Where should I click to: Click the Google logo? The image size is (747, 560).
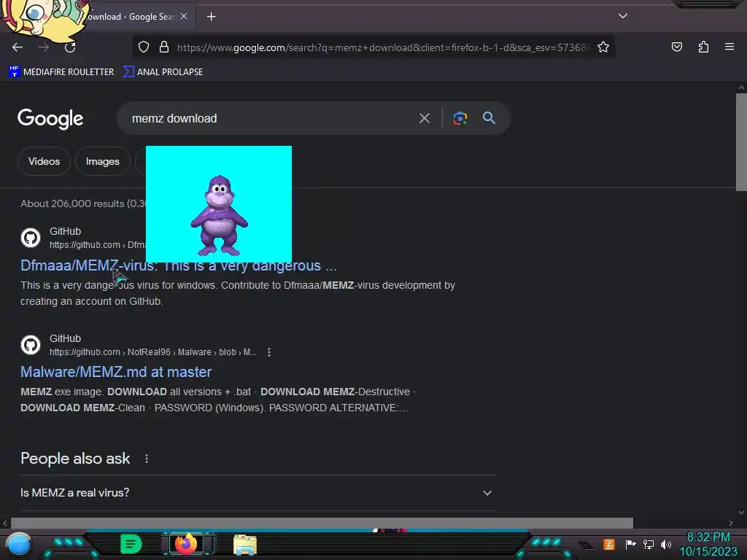tap(50, 119)
